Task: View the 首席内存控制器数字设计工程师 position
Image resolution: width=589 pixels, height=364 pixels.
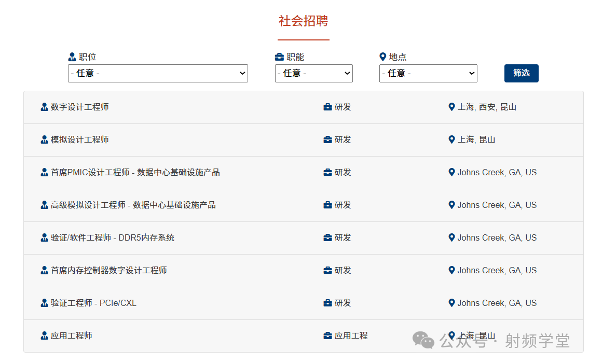Action: click(x=109, y=271)
